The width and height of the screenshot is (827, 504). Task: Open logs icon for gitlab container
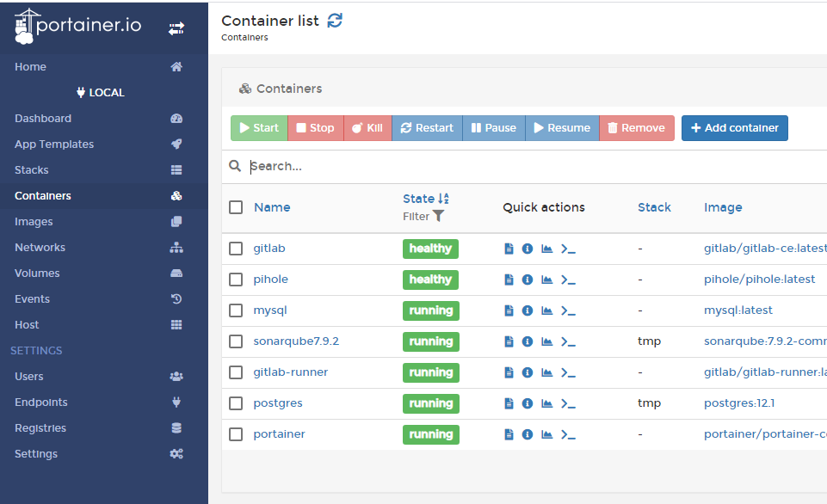click(x=509, y=249)
